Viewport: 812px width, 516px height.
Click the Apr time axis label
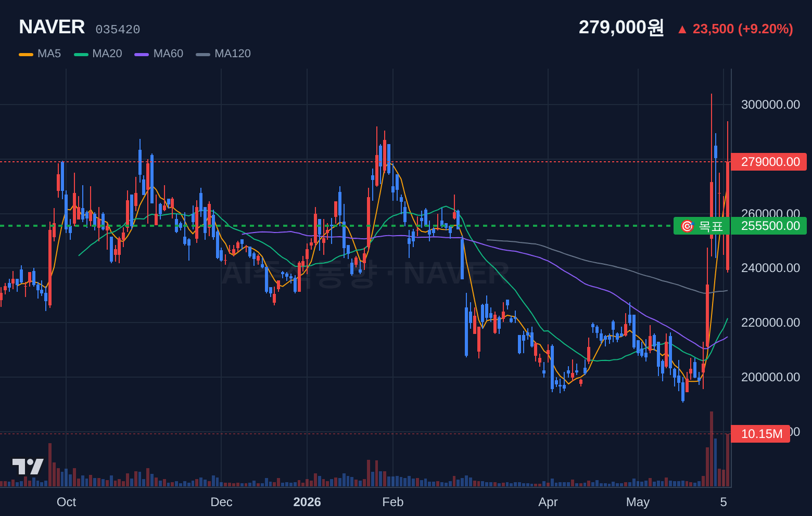[x=548, y=502]
